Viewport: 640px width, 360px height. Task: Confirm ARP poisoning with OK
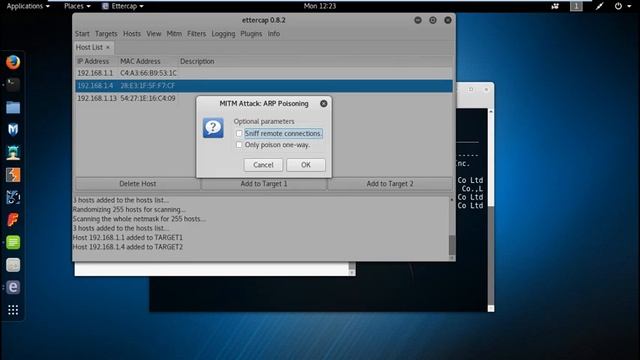(x=306, y=165)
